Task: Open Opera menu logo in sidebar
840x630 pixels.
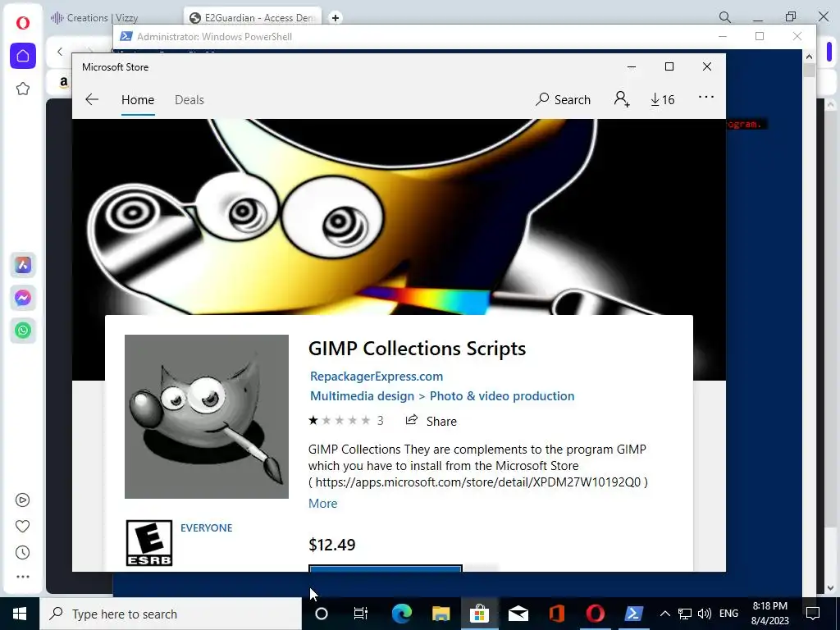Action: click(22, 22)
